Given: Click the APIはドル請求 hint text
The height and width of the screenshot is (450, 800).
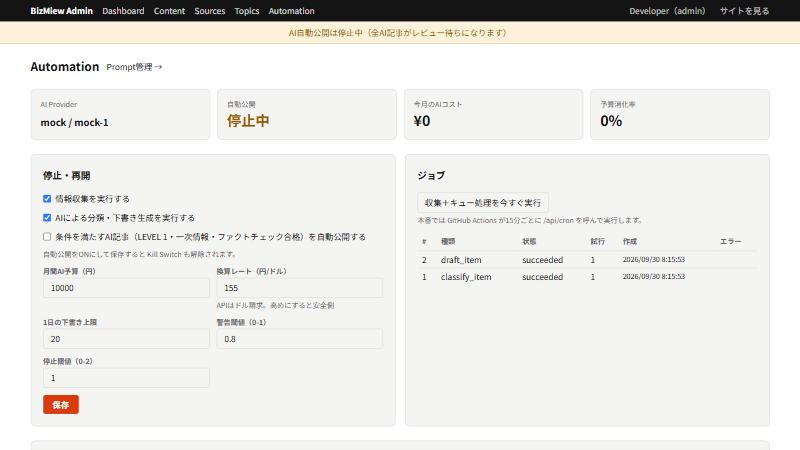Looking at the screenshot, I should [x=276, y=305].
